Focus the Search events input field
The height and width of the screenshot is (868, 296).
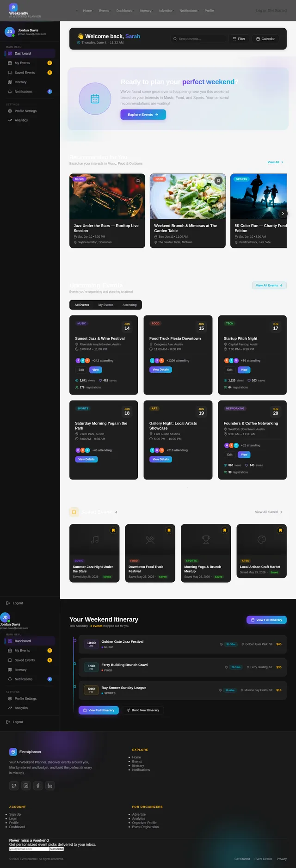coord(197,39)
